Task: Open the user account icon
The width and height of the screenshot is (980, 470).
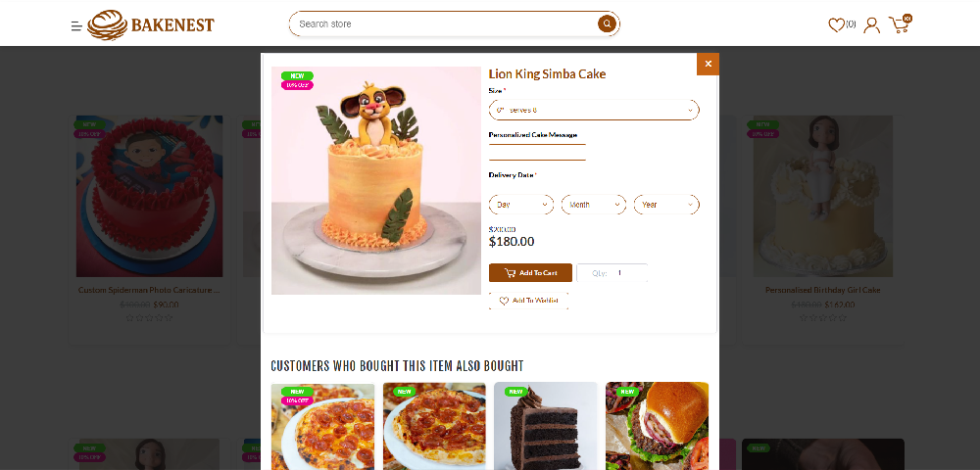Action: (x=871, y=24)
